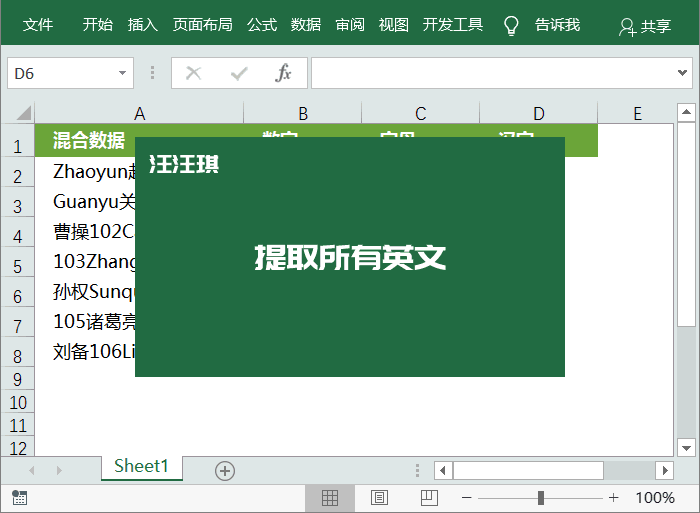Image resolution: width=700 pixels, height=513 pixels.
Task: Click the vertical scrollbar up arrow
Action: pyautogui.click(x=686, y=112)
